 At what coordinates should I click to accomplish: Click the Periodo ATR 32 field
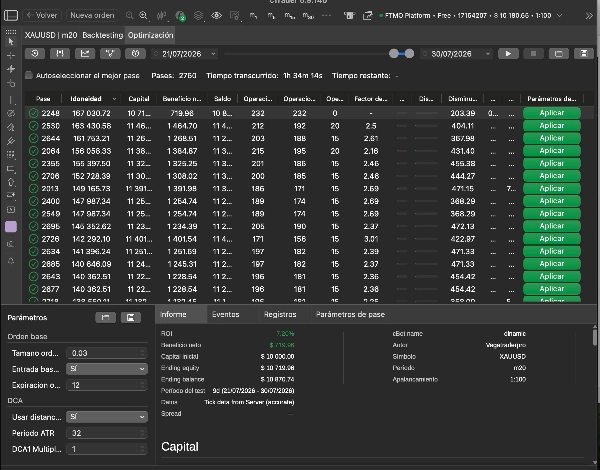point(107,433)
